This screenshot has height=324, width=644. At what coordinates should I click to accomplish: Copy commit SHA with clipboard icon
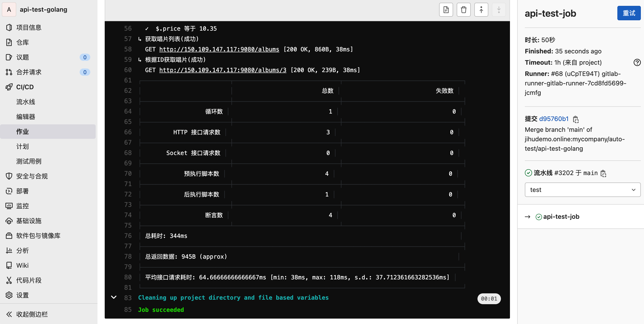(x=575, y=119)
